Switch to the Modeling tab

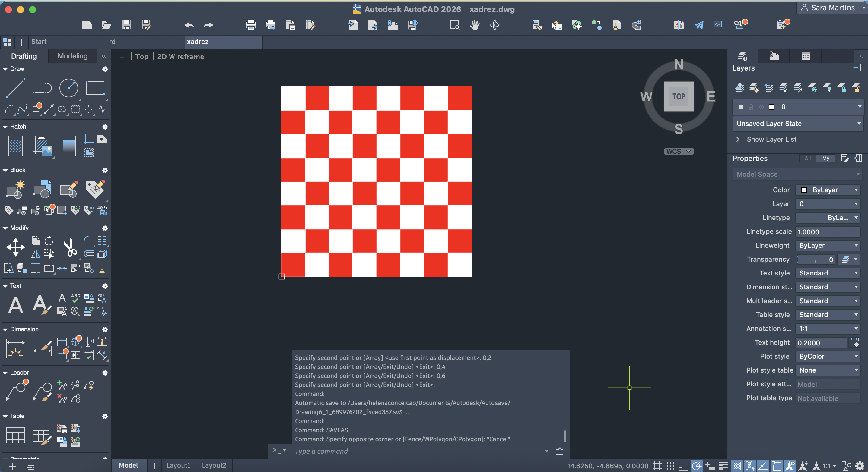[72, 56]
